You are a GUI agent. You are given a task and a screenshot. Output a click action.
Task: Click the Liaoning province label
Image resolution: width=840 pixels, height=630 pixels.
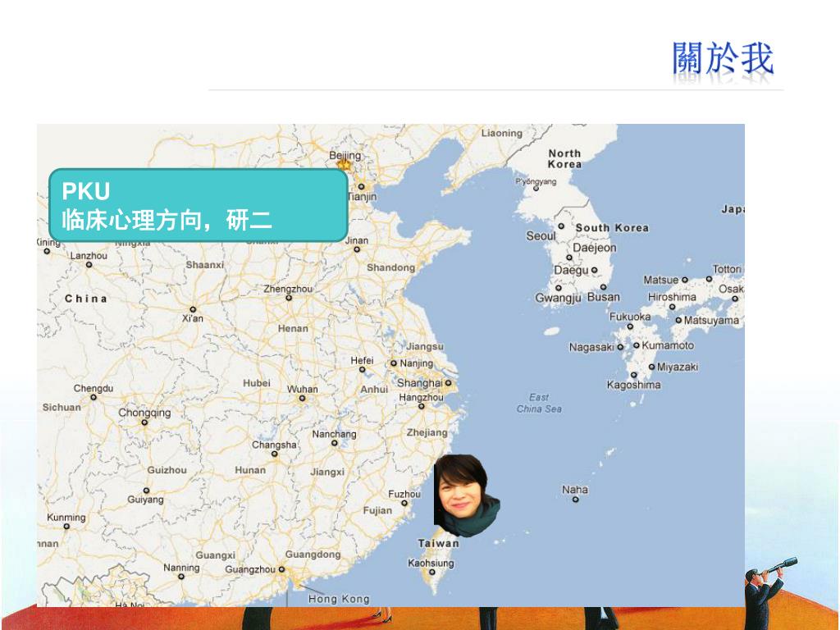(x=501, y=133)
